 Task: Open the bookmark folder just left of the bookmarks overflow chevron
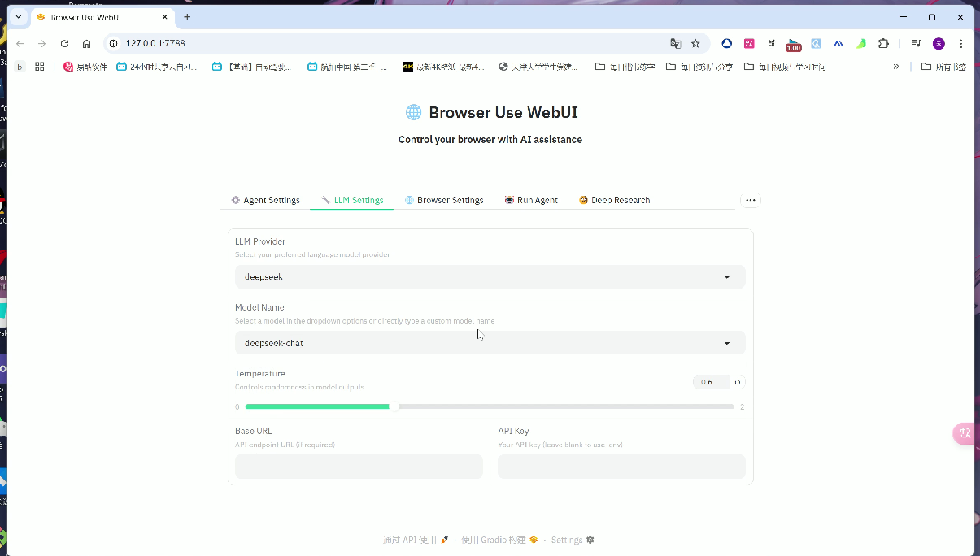[785, 67]
